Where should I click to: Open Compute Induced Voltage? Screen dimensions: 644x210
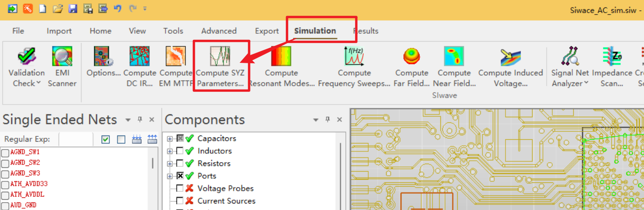[511, 67]
